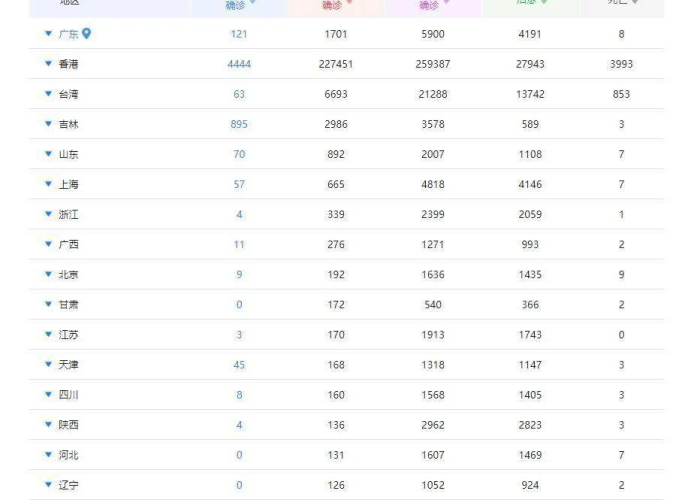Click 四川 current confirmed value 160
Image resolution: width=700 pixels, height=500 pixels.
336,395
